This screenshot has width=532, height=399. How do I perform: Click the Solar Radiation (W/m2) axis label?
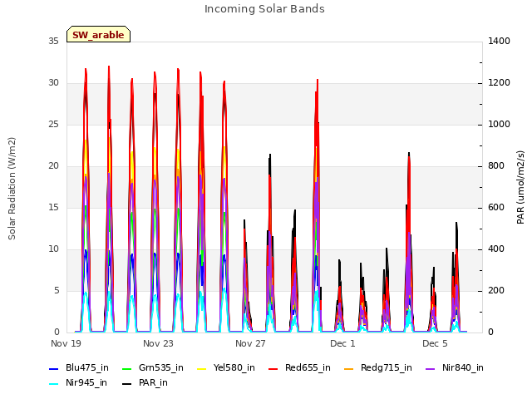point(12,189)
